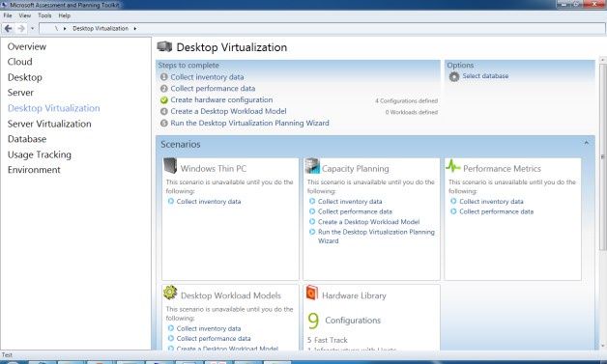This screenshot has width=607, height=364.
Task: Click the Desktop Virtualization header monitor icon
Action: 164,46
